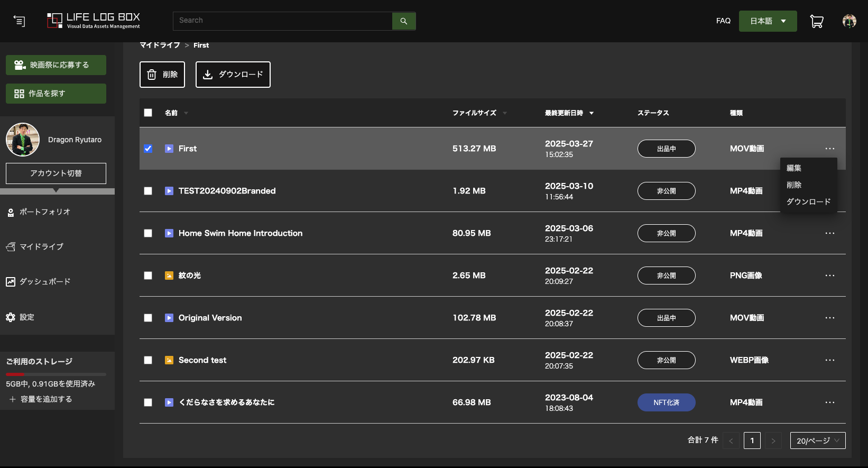
Task: Expand the 20/ページ page size dropdown
Action: tap(817, 441)
